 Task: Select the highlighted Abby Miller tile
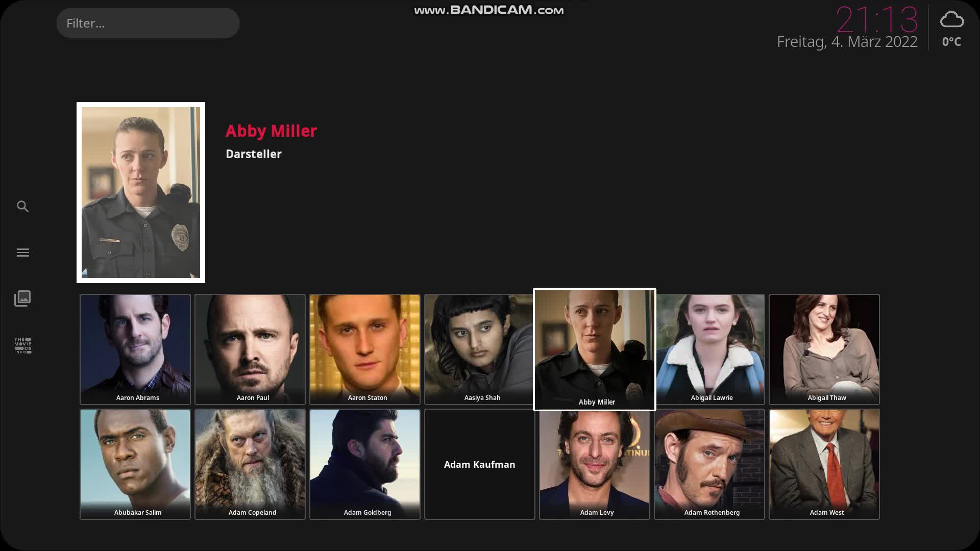(x=595, y=349)
